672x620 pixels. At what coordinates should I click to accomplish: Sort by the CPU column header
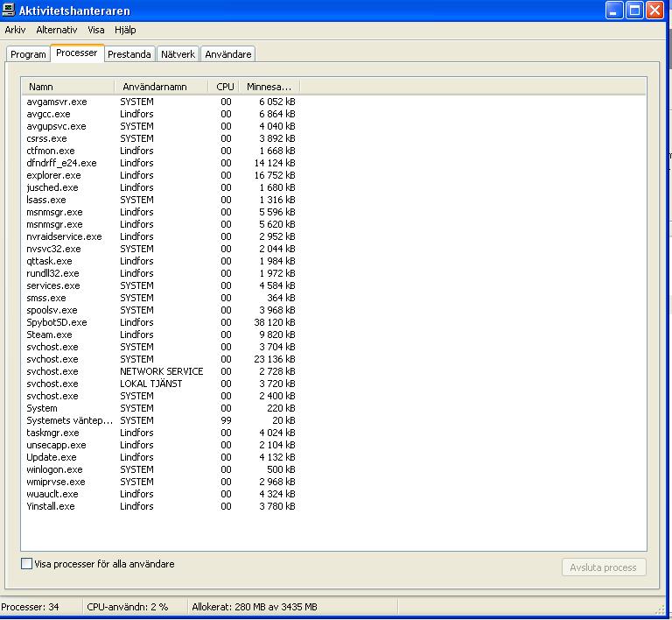point(224,87)
